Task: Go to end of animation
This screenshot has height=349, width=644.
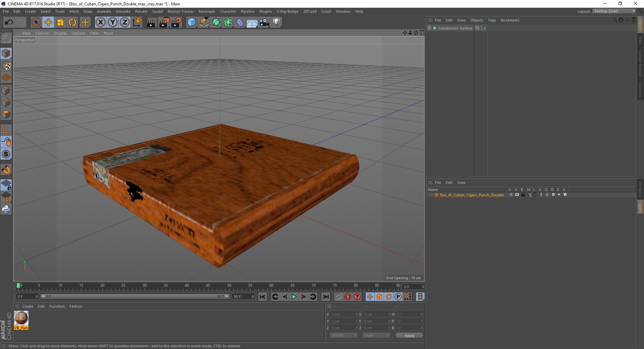Action: point(325,297)
